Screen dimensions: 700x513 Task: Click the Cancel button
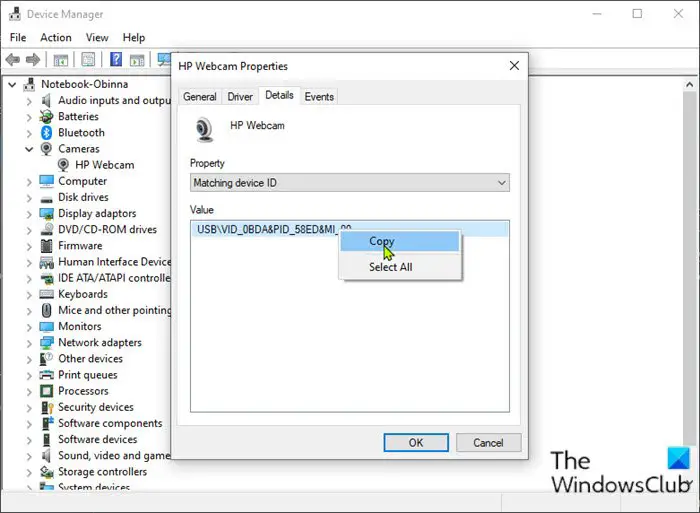click(488, 442)
